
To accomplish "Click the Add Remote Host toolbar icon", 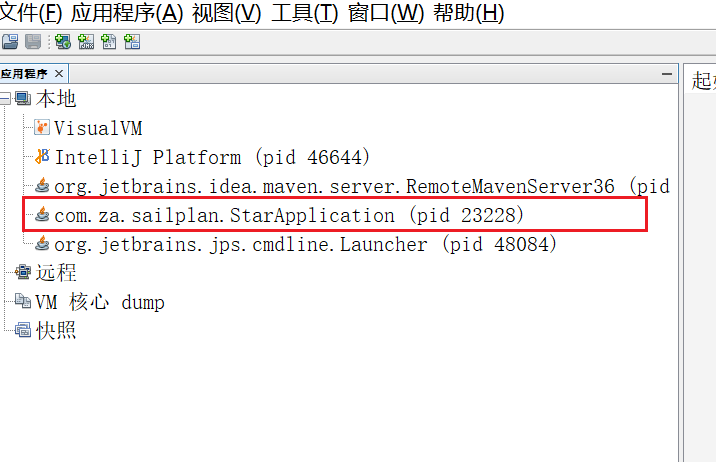I will coord(63,42).
